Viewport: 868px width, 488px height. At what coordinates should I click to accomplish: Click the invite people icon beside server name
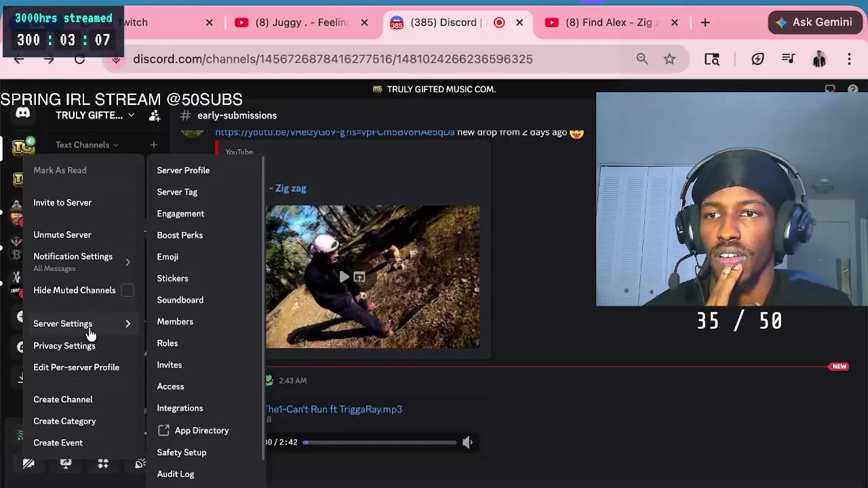155,116
